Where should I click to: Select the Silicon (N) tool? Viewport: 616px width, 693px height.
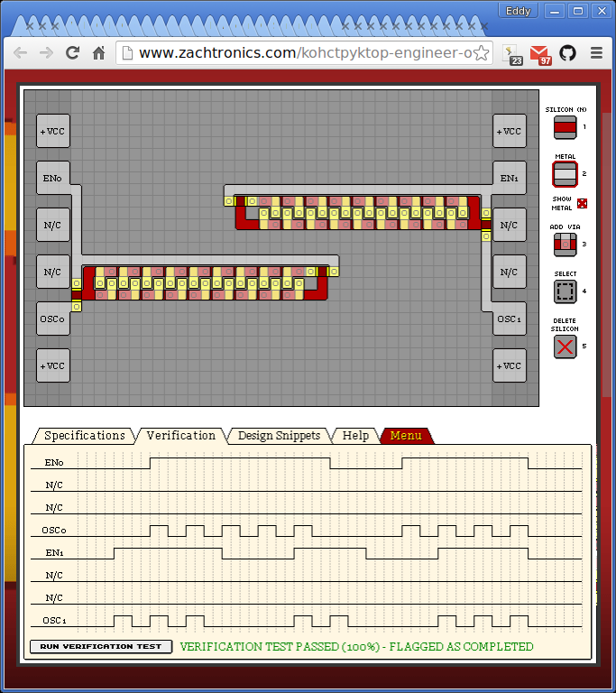[565, 128]
